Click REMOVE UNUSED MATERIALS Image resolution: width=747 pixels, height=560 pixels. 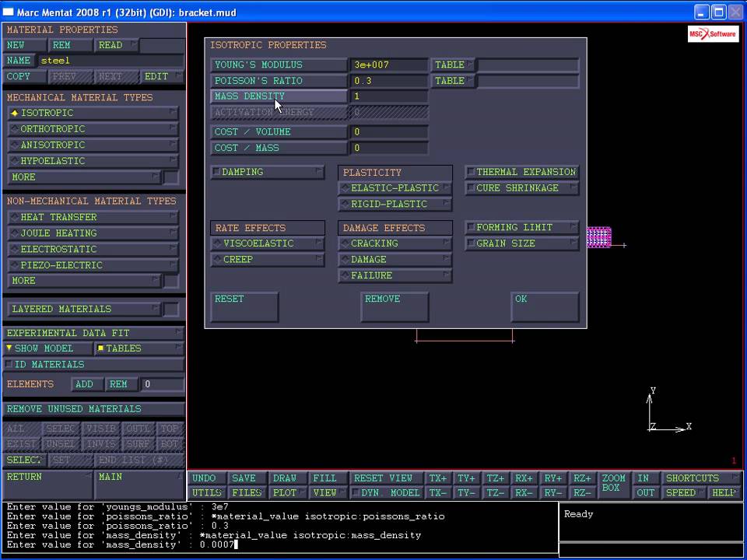pyautogui.click(x=93, y=409)
